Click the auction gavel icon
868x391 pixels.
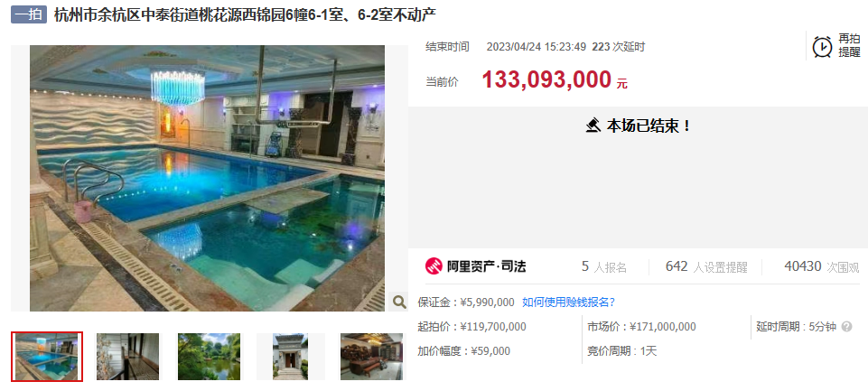593,126
